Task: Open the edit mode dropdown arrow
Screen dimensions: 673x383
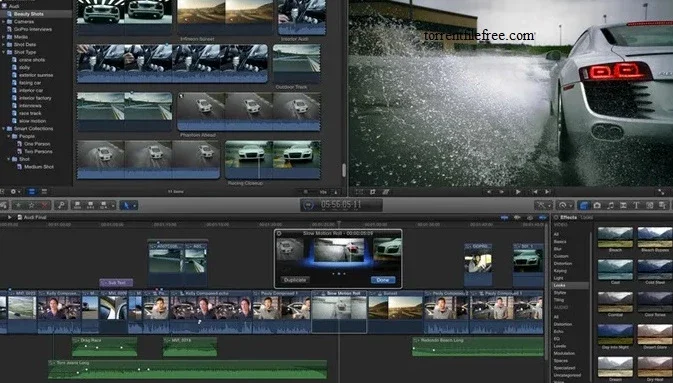Action: tap(113, 206)
